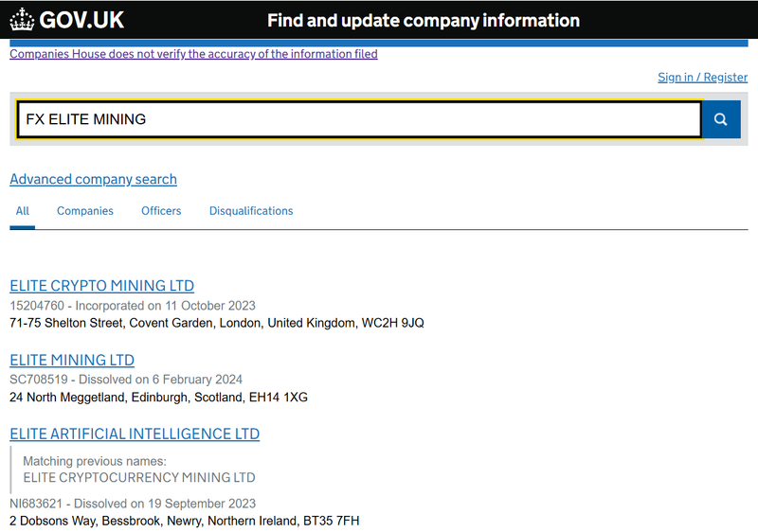Click the FX ELITE MINING search field
This screenshot has height=532, width=758.
359,119
